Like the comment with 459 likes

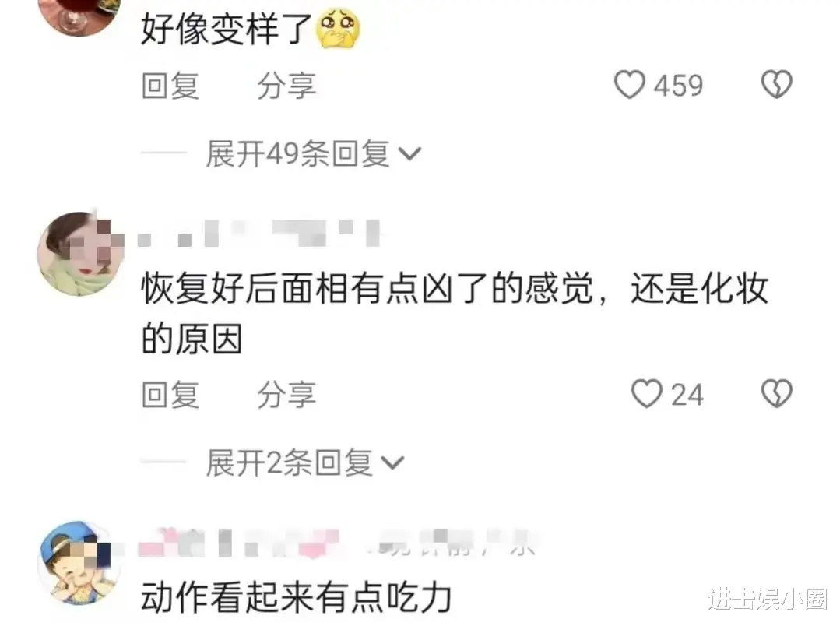point(630,85)
